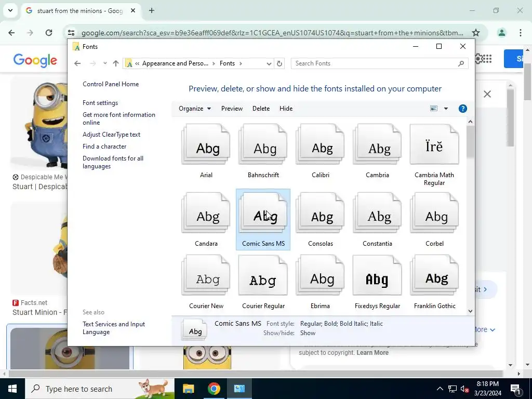The height and width of the screenshot is (399, 532).
Task: Click the Chrome icon in the taskbar
Action: pyautogui.click(x=214, y=389)
